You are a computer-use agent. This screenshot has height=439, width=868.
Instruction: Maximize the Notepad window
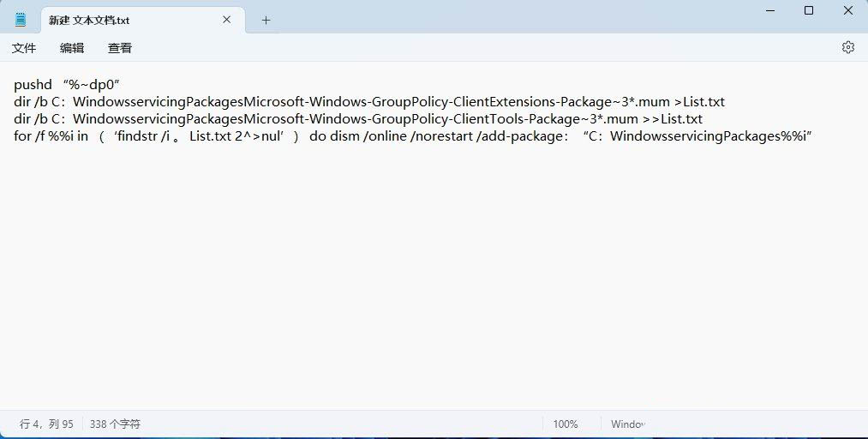click(x=809, y=10)
